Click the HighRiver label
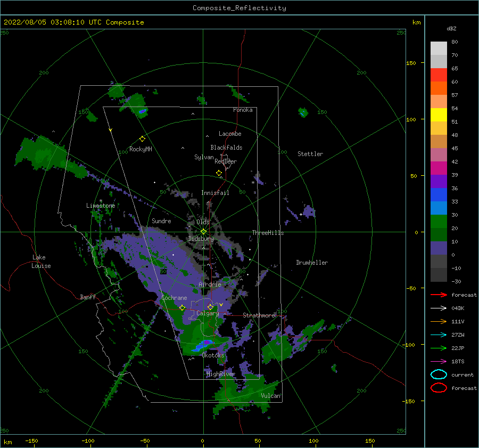479x448 pixels. pyautogui.click(x=221, y=374)
